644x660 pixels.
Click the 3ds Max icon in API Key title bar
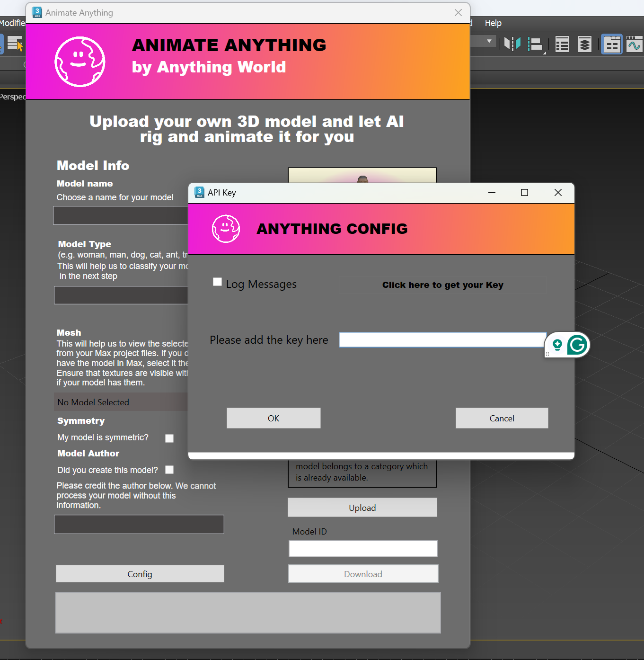[x=199, y=192]
